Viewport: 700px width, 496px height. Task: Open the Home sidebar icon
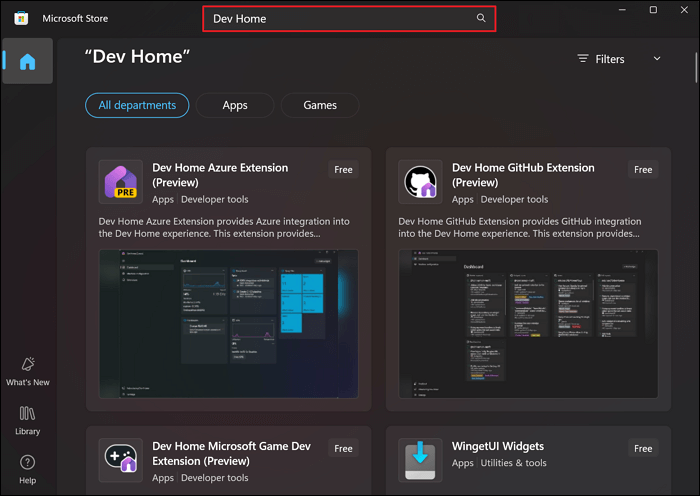(28, 61)
